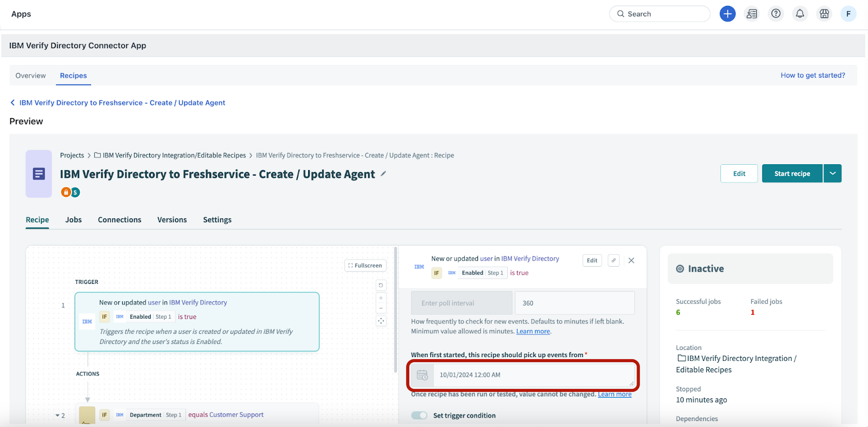Click the IBM logo in details panel header
This screenshot has width=868, height=427.
(x=419, y=267)
